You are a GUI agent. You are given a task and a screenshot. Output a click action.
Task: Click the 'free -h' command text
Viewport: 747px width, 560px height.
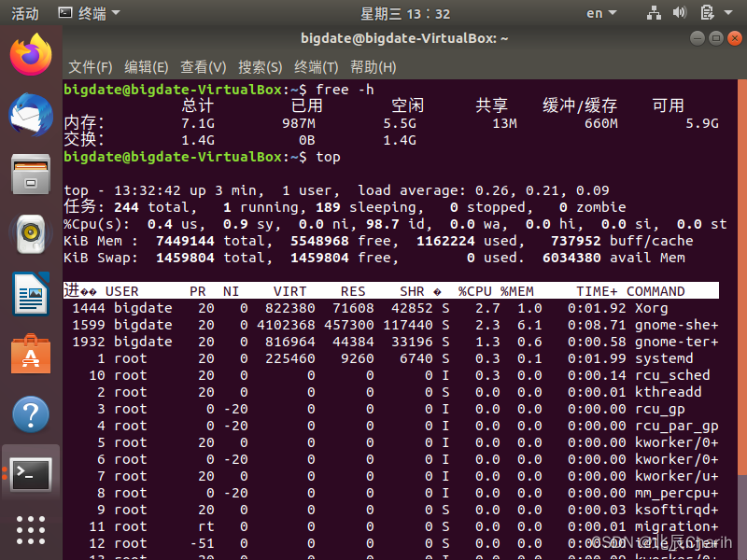coord(345,90)
